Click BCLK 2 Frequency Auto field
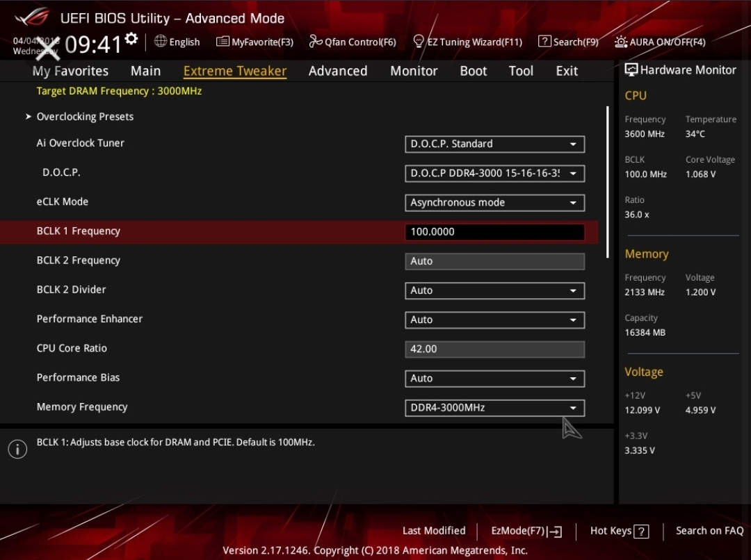The height and width of the screenshot is (560, 751). pyautogui.click(x=495, y=261)
